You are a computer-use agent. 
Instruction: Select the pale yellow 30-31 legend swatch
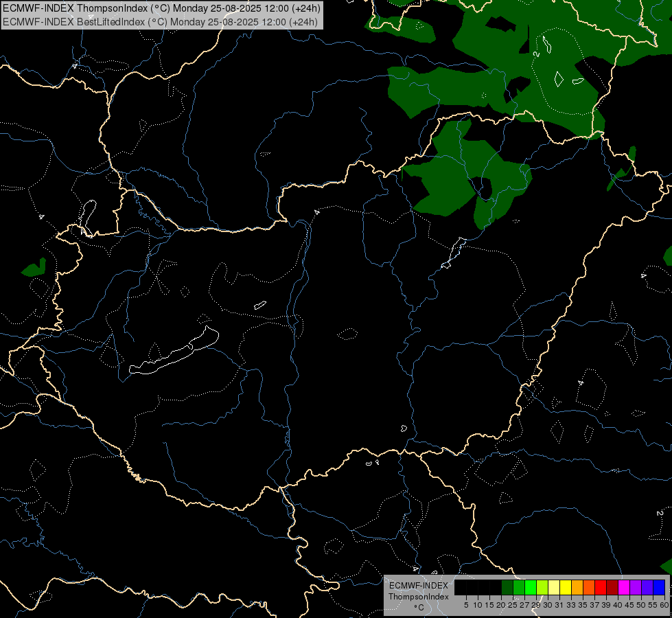554,587
